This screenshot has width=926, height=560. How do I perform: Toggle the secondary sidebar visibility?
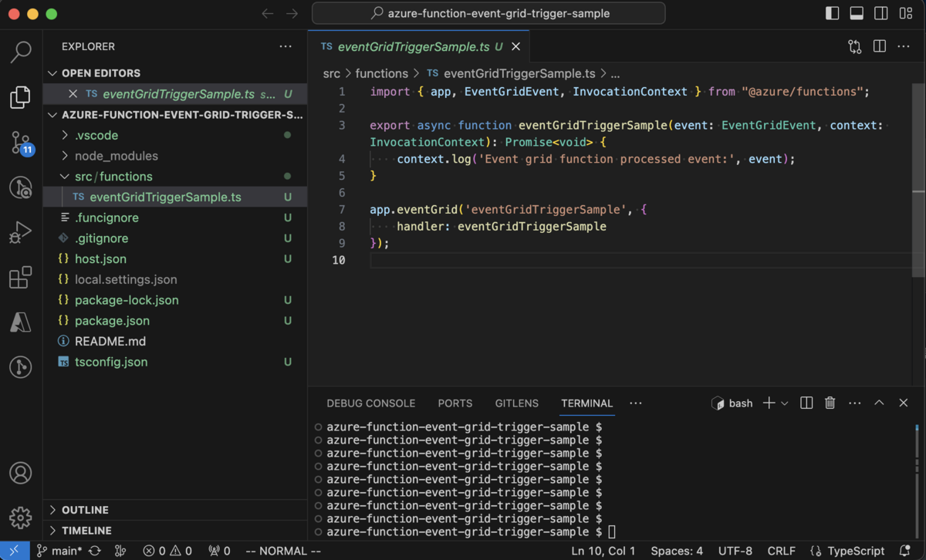tap(879, 13)
